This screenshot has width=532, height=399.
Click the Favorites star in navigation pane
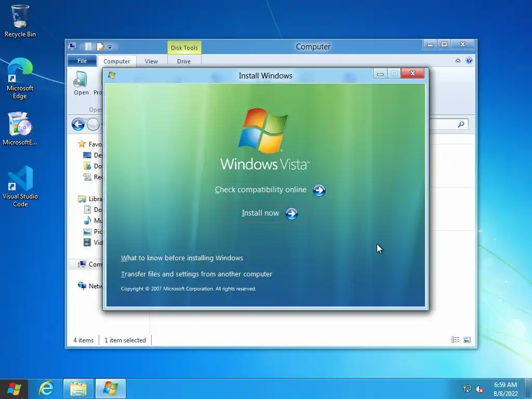(82, 144)
